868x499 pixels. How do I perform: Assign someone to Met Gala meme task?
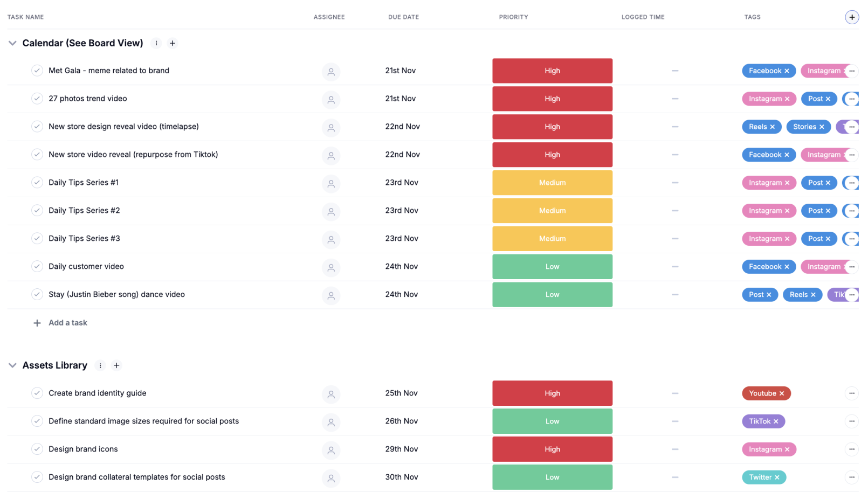pyautogui.click(x=331, y=71)
